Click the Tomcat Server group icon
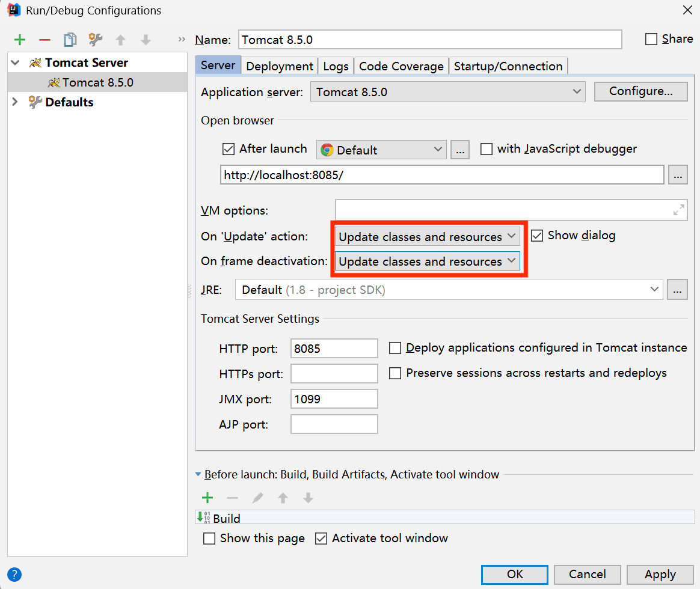The width and height of the screenshot is (700, 589). 35,63
